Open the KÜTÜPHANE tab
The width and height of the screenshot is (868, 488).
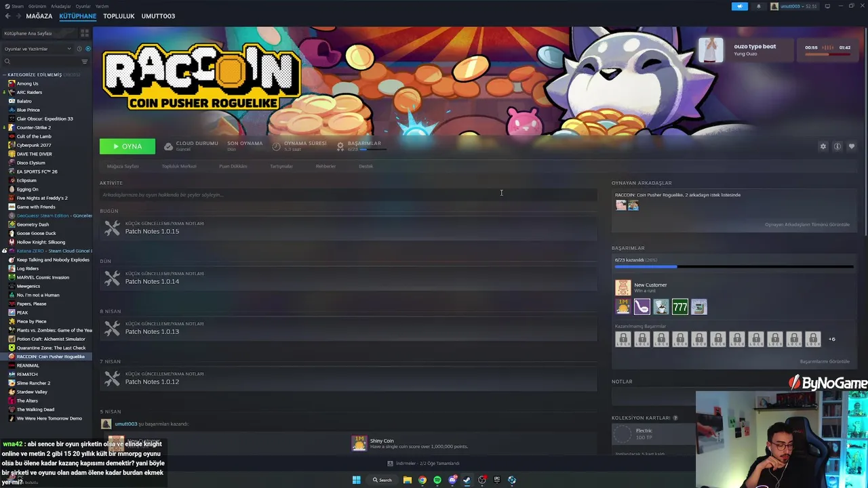pyautogui.click(x=78, y=16)
